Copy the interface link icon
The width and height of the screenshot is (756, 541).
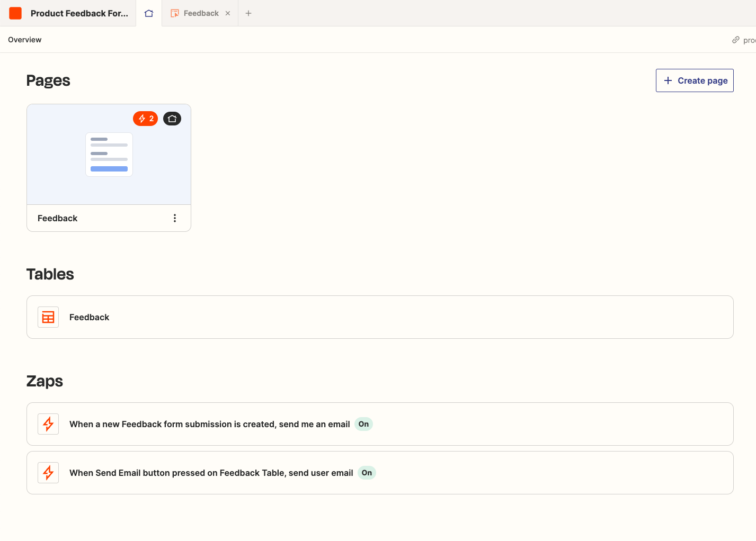736,40
